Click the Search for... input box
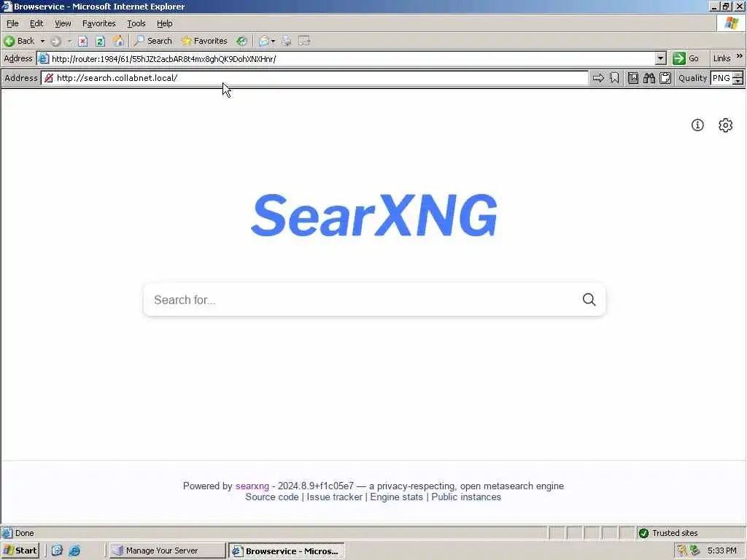 (362, 300)
